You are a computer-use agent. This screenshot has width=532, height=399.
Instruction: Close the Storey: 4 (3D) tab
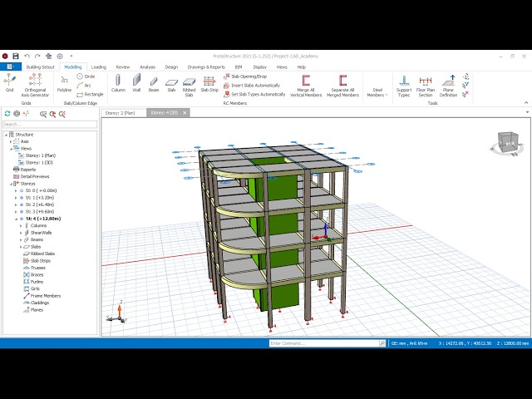coord(185,113)
